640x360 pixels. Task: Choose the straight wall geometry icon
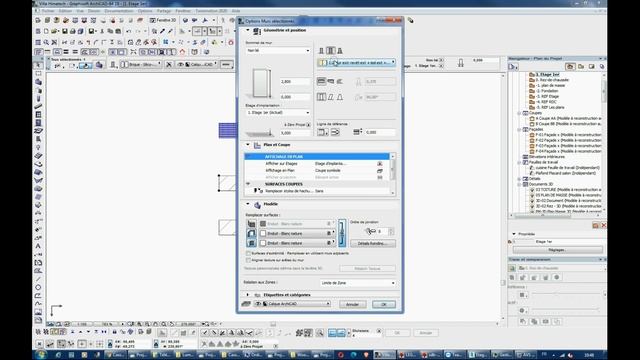click(x=321, y=81)
